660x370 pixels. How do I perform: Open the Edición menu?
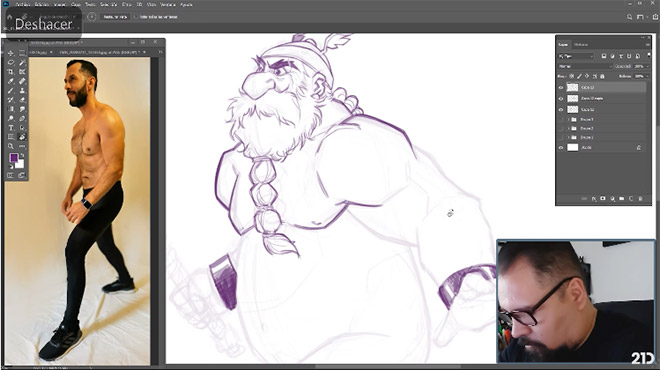pyautogui.click(x=42, y=5)
